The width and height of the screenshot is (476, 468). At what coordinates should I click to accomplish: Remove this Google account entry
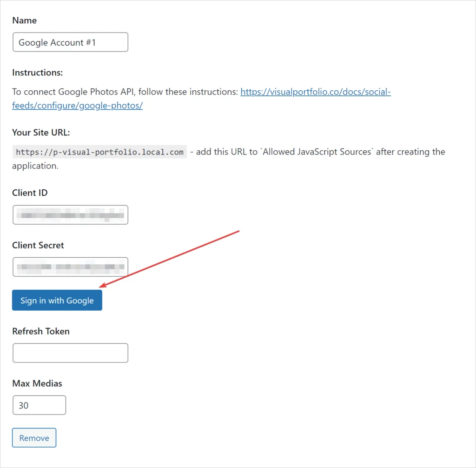tap(34, 438)
